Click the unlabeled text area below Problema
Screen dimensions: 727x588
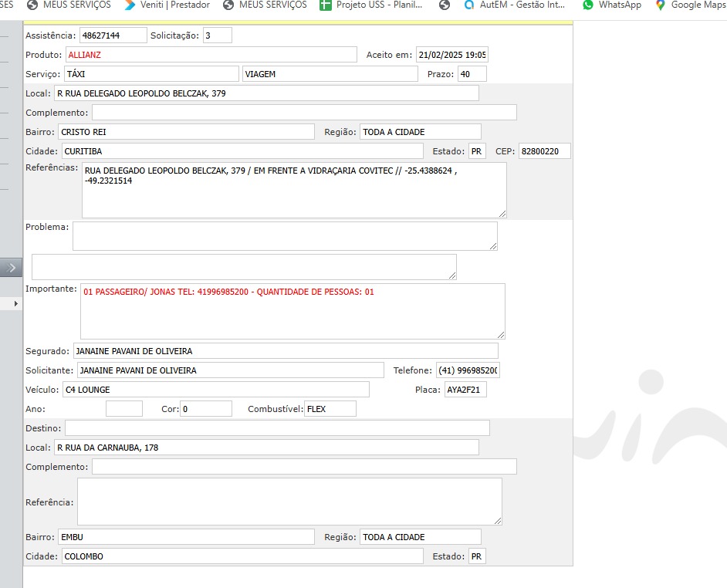244,267
